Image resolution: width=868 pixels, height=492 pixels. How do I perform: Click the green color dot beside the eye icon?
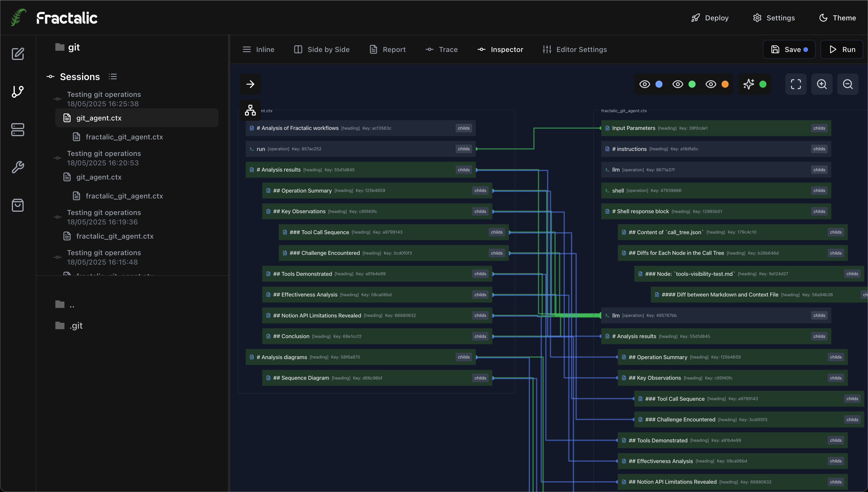(692, 84)
